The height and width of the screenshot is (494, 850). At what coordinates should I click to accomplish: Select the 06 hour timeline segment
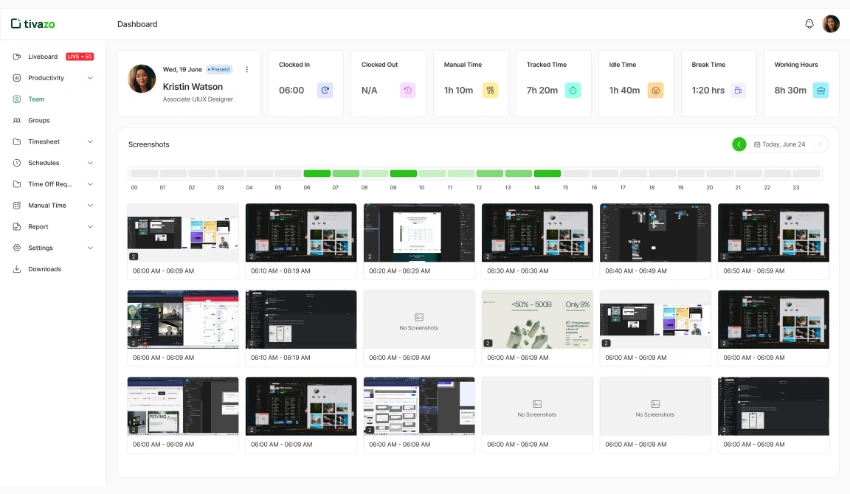pos(317,173)
